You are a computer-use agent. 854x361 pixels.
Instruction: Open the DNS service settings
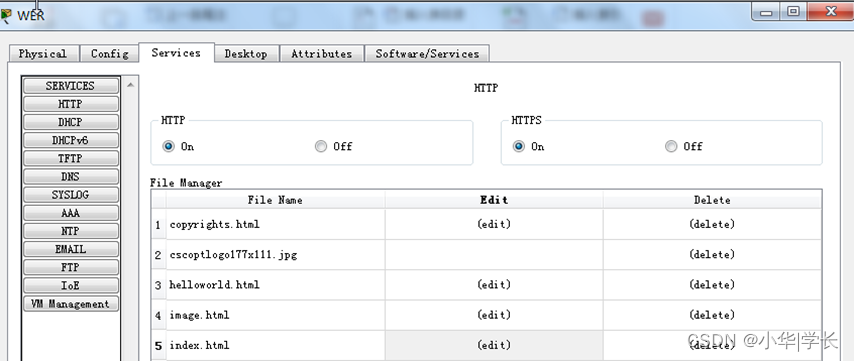71,176
